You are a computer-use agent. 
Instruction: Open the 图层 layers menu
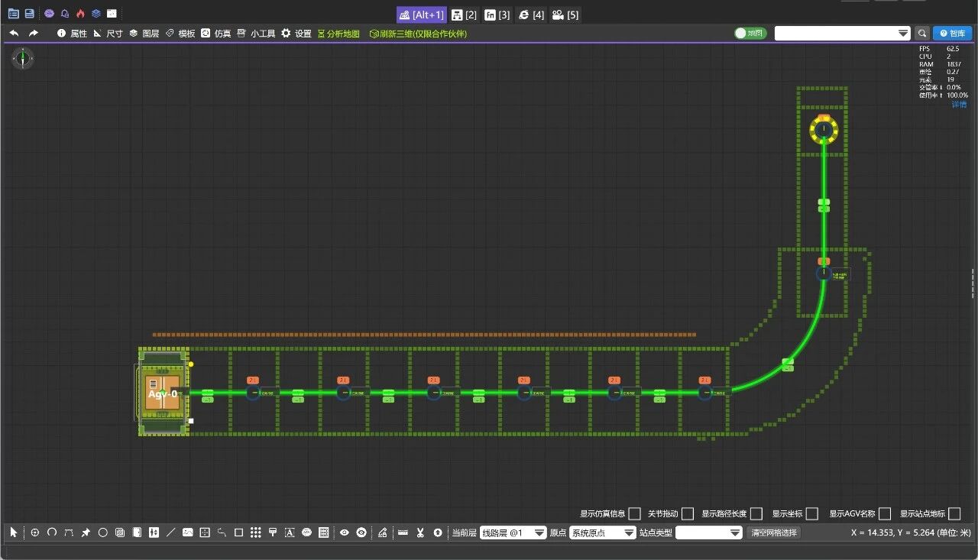point(144,34)
